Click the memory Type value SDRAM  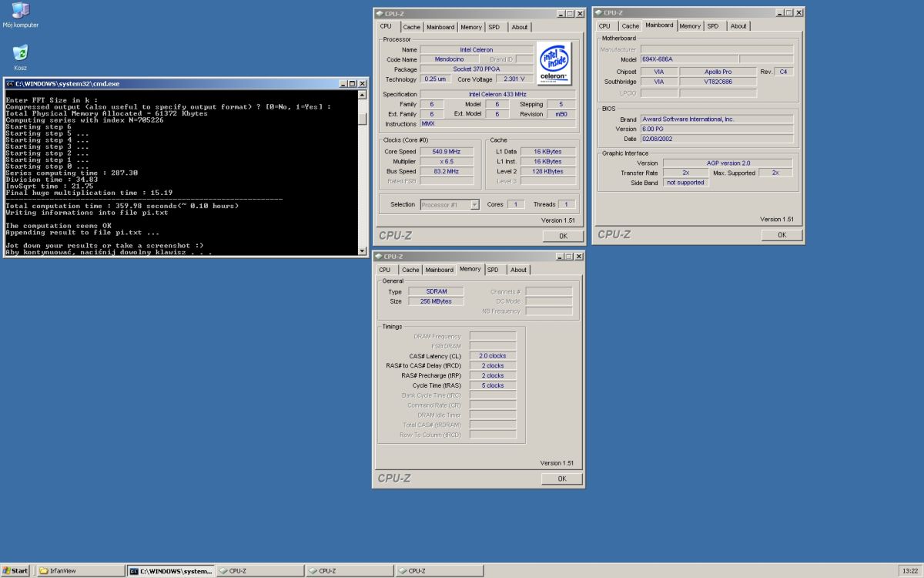click(x=435, y=292)
